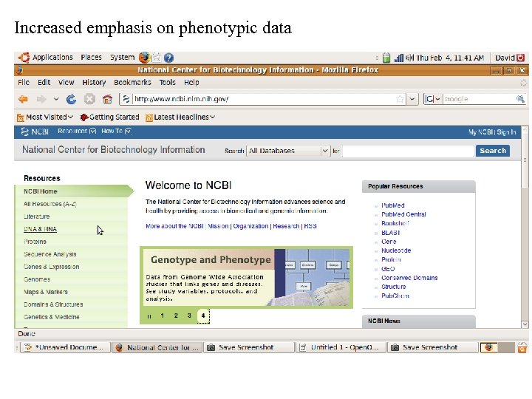Viewport: 532px width, 399px height.
Task: Open the help icon in top panel
Action: [168, 58]
